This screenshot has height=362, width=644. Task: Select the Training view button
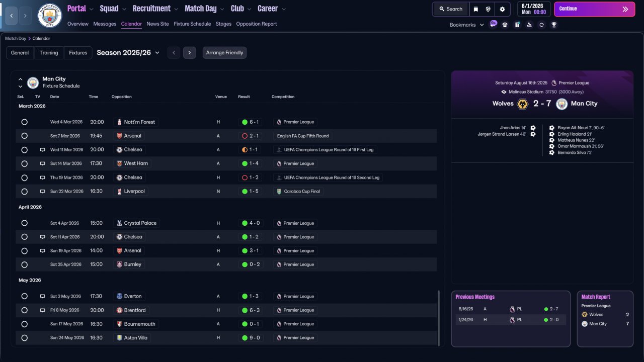[49, 53]
